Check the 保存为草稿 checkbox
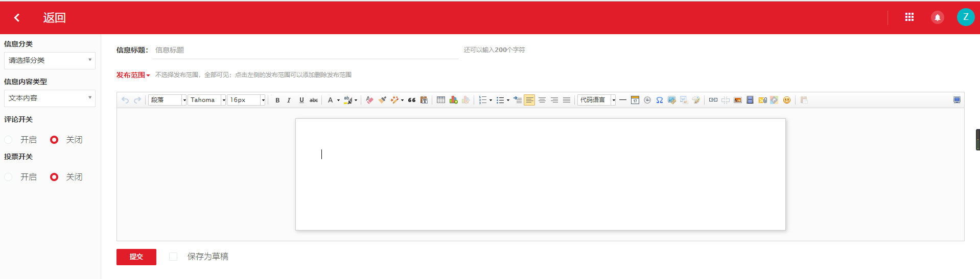 tap(173, 257)
